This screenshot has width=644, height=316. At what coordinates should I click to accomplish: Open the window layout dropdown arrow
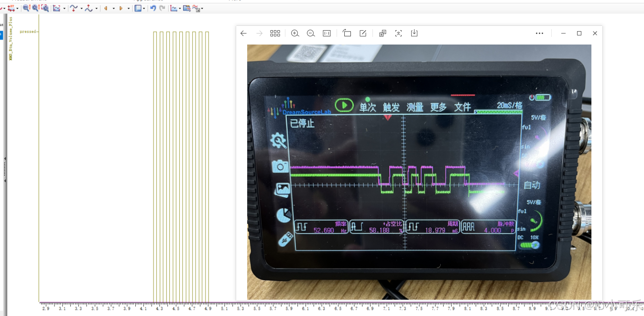tap(144, 9)
